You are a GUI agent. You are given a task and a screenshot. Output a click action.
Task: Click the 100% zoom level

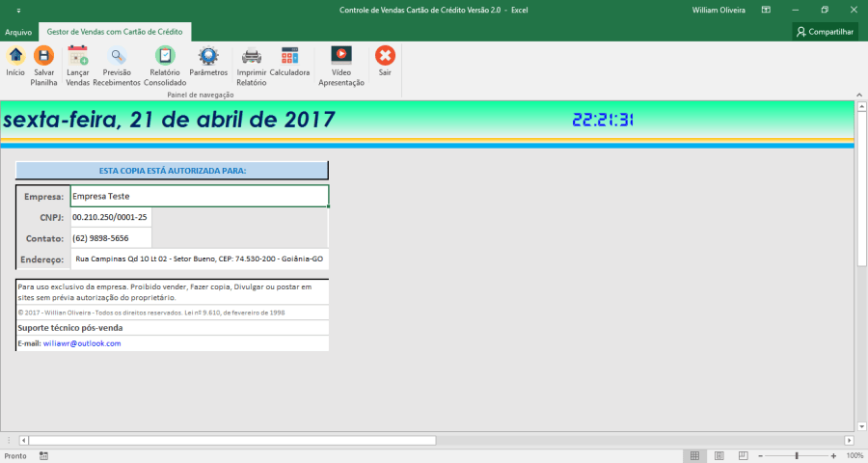tap(854, 456)
